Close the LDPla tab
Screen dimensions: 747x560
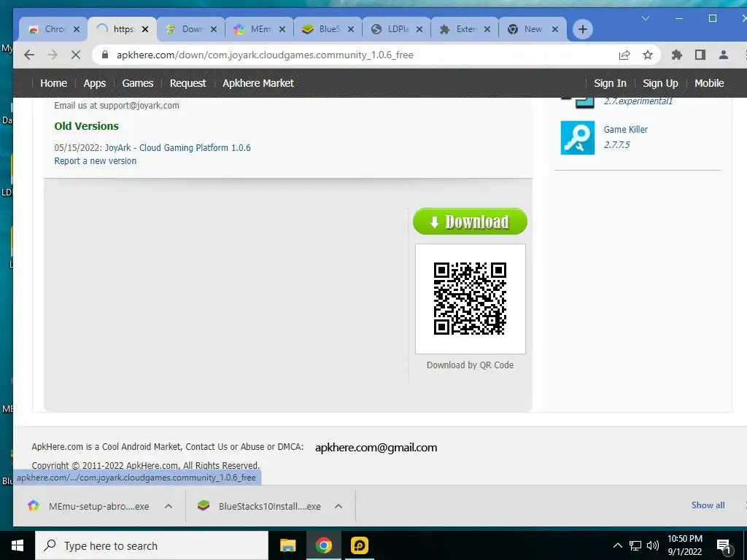419,29
